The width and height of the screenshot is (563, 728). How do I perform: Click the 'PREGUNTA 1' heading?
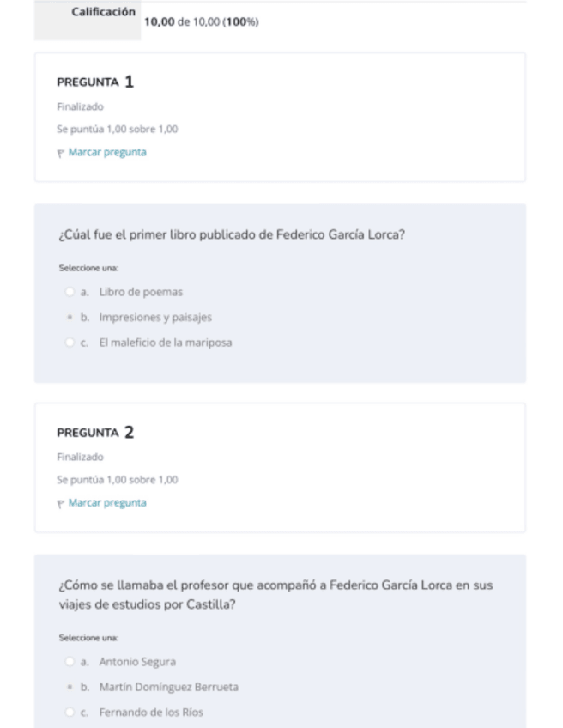click(95, 82)
